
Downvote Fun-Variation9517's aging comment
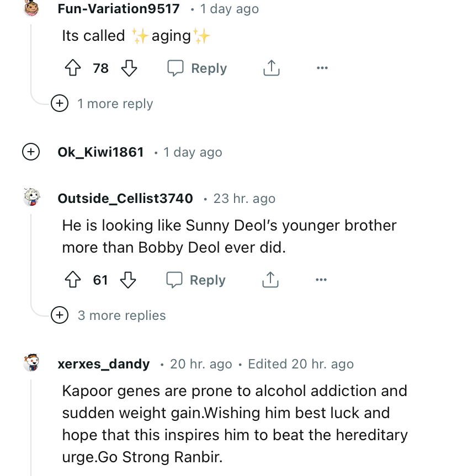click(129, 68)
